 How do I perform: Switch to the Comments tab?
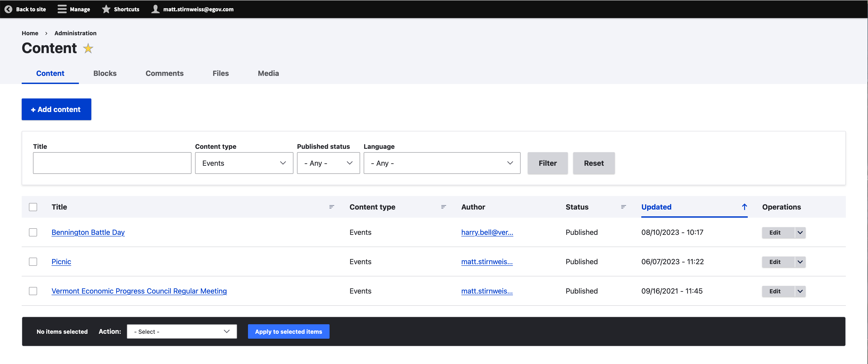click(164, 73)
